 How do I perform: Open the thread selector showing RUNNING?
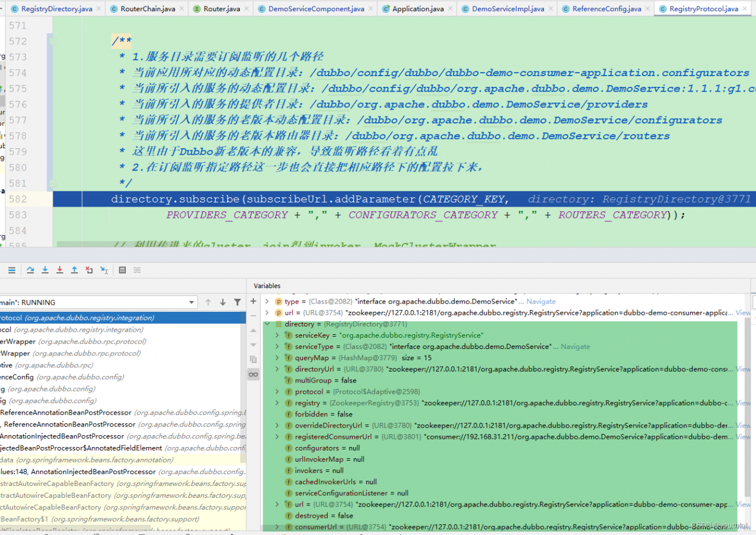[98, 302]
